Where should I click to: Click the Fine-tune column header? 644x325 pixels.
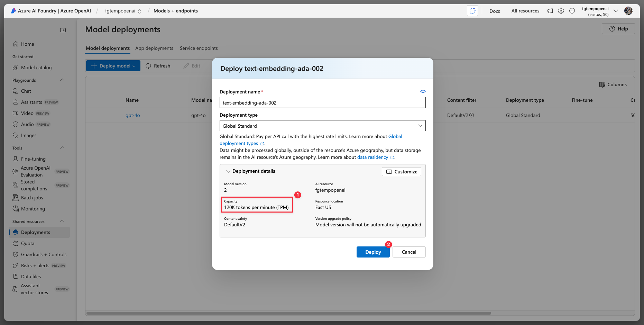[582, 100]
